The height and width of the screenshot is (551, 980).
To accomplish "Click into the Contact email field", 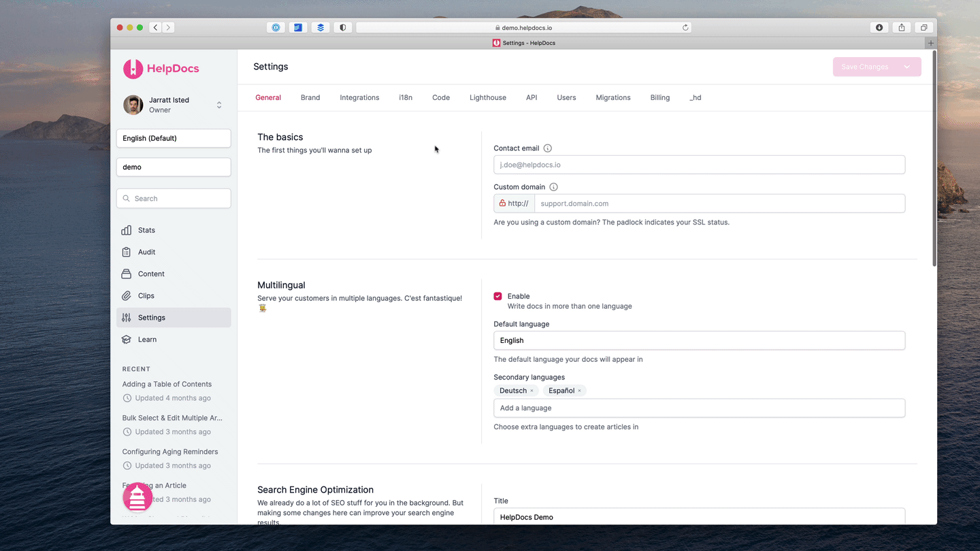I will (699, 165).
